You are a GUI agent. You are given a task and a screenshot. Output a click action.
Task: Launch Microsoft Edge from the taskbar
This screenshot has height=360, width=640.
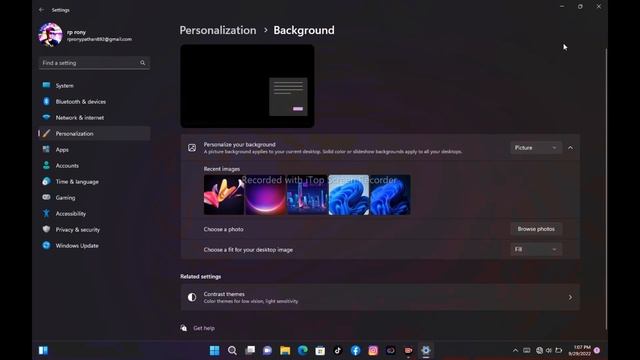(302, 350)
